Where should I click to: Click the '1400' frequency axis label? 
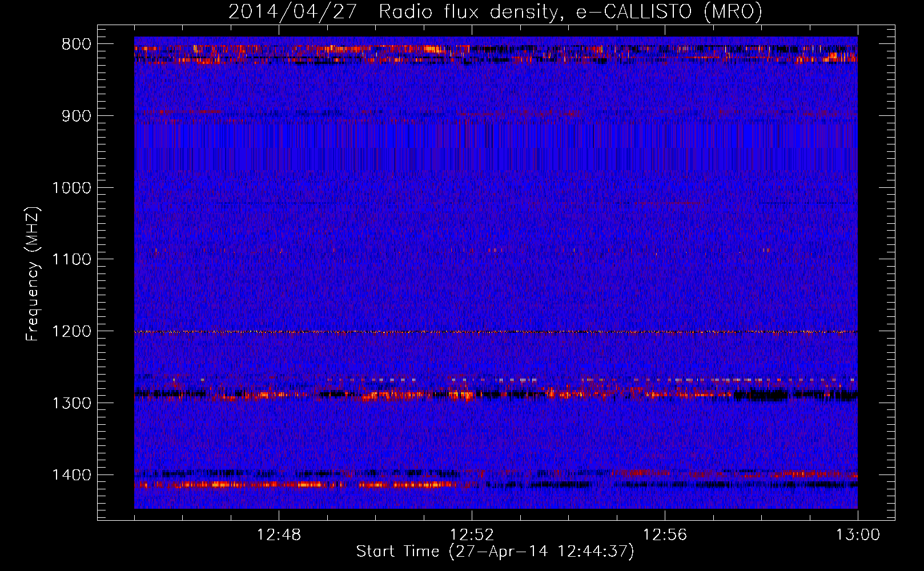click(71, 475)
